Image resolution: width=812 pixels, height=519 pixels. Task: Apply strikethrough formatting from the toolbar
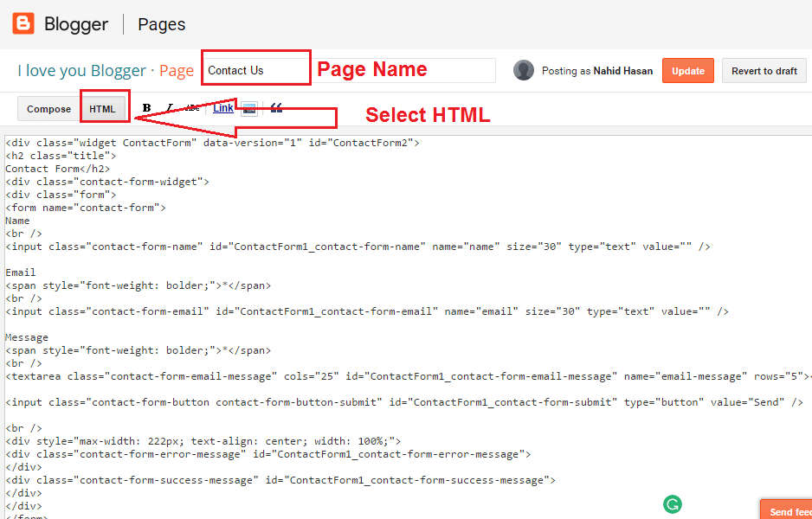pos(192,108)
